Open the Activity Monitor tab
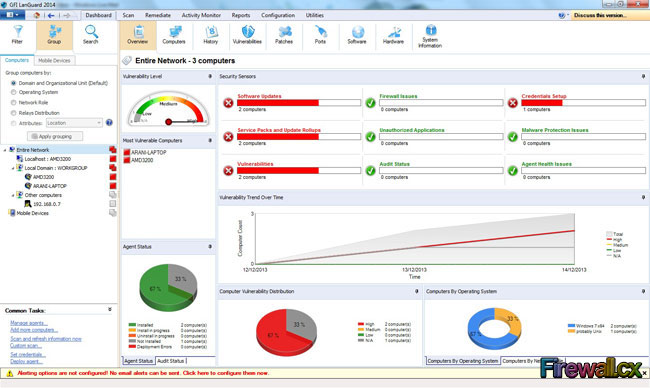Screen dimensions: 650x388 pyautogui.click(x=201, y=15)
